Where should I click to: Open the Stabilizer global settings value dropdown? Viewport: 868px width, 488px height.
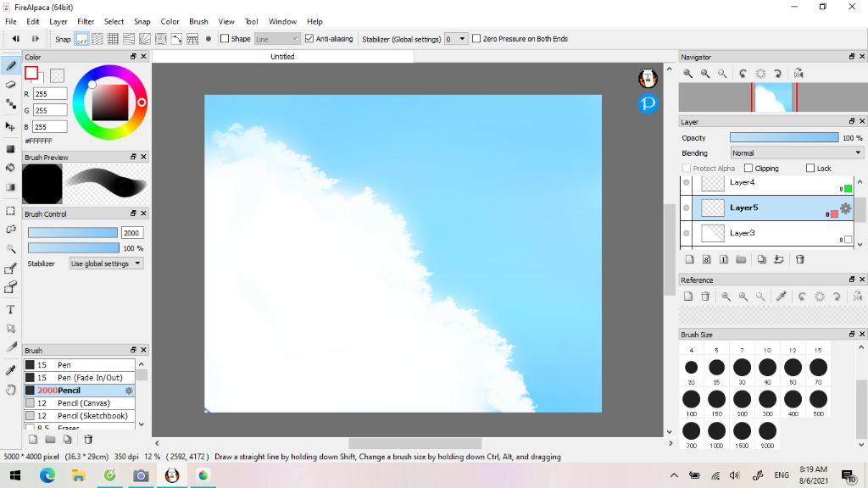(455, 39)
